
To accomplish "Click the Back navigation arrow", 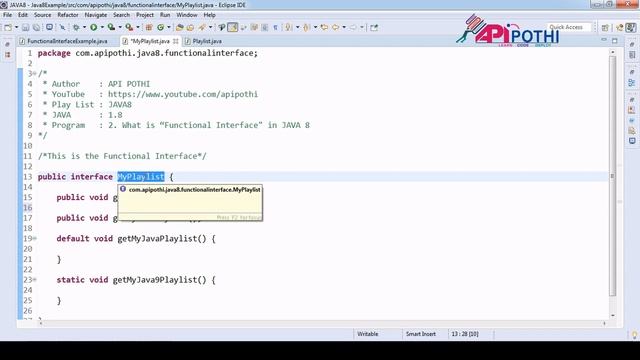I will point(336,27).
